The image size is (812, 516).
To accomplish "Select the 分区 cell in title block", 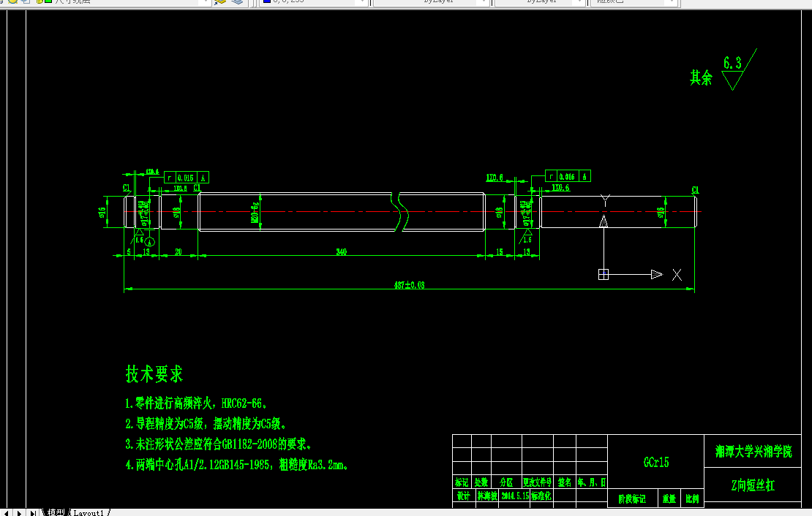I will pyautogui.click(x=506, y=482).
